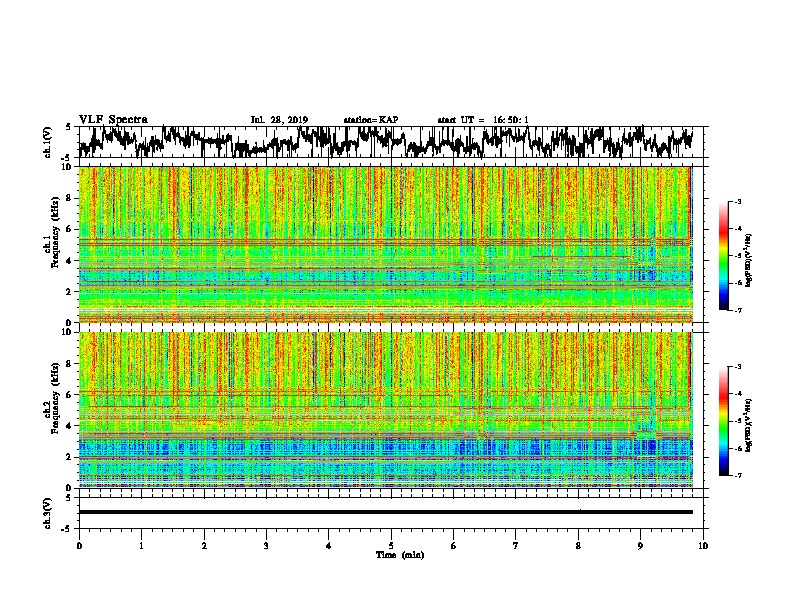Screen dimensions: 792x612
Task: Click the "-7" tick on the lower colorbar
Action: 737,475
